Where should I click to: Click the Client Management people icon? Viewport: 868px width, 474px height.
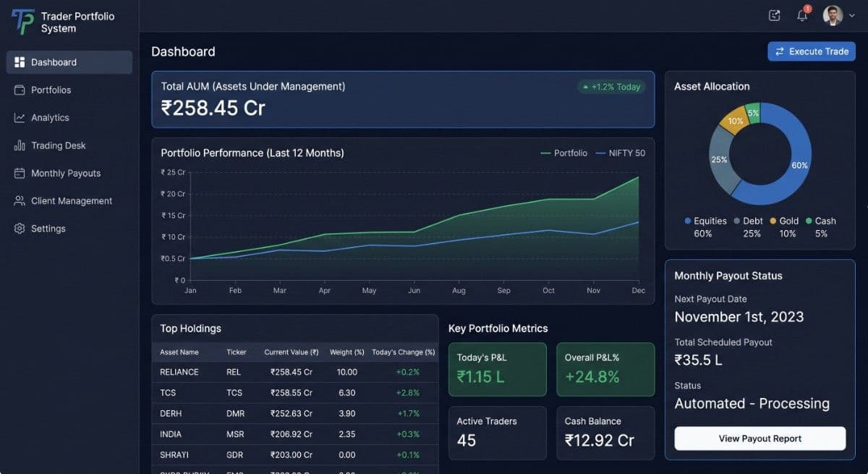pos(20,200)
